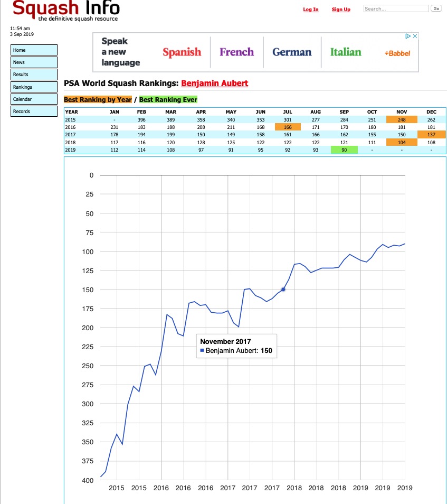
Task: Focus the Search text field
Action: tap(396, 9)
